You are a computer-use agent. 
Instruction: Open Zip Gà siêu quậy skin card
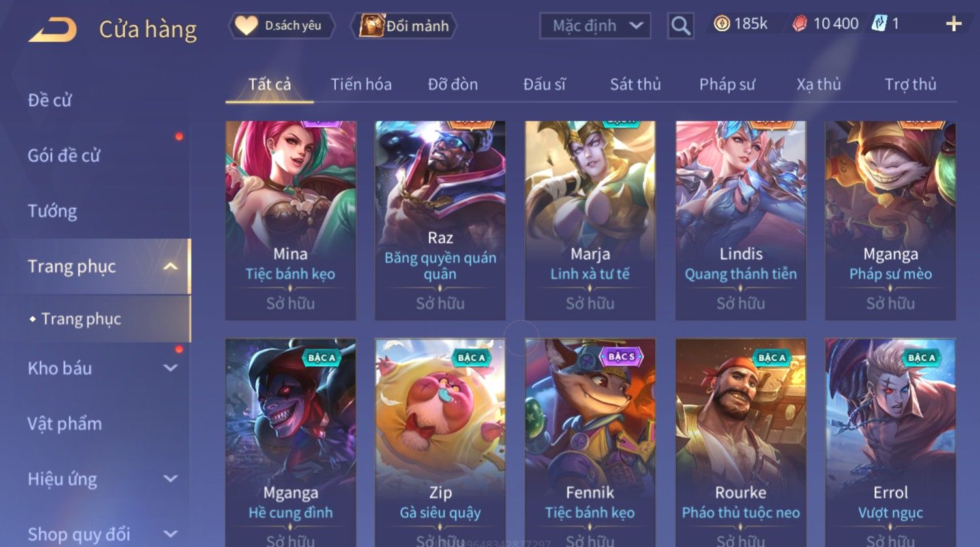[x=440, y=442]
